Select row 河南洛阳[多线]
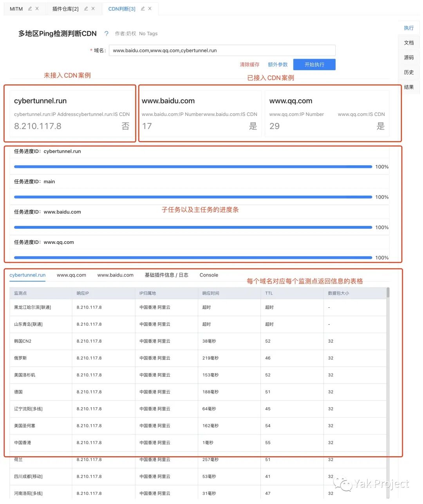 point(198,493)
